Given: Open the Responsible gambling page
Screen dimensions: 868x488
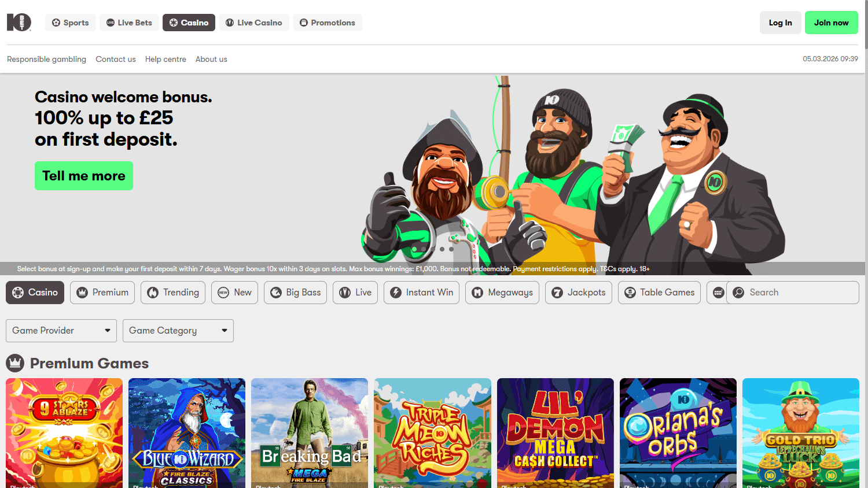Looking at the screenshot, I should 46,59.
